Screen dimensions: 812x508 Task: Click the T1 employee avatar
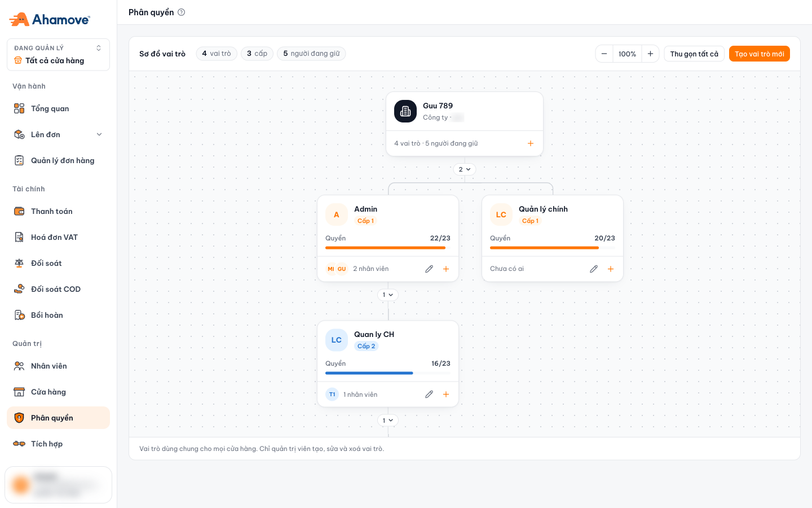click(332, 394)
